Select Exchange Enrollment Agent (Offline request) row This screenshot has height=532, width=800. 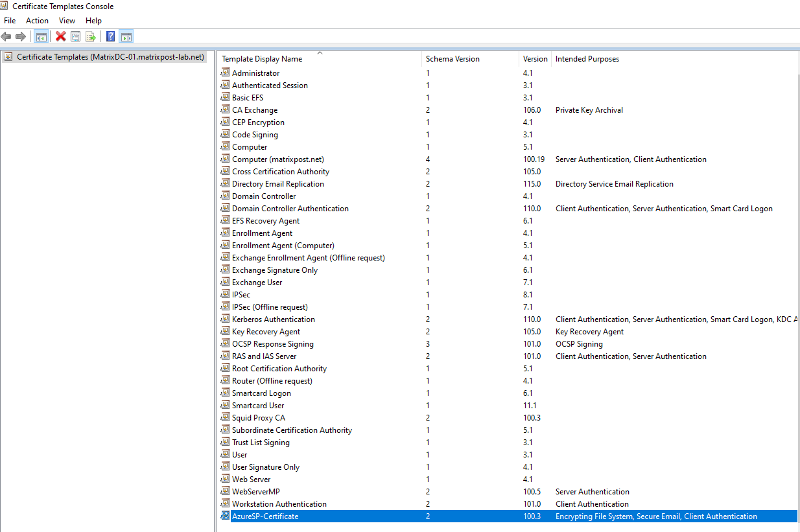click(508, 258)
